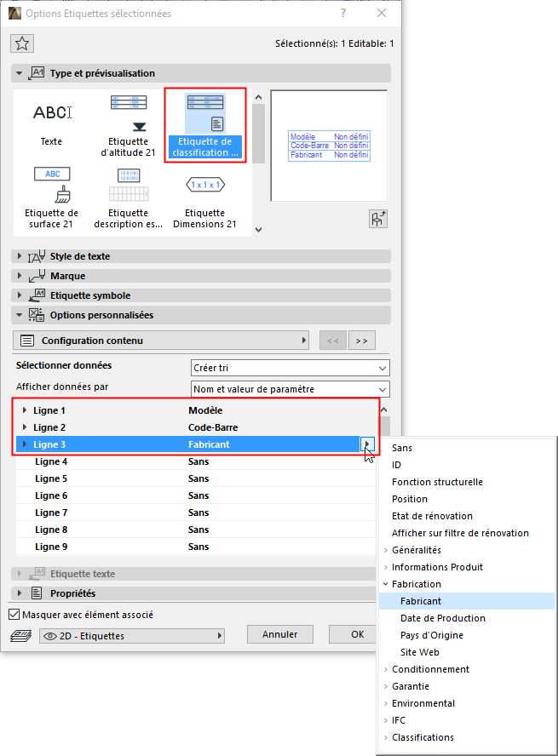Go to next page with >> button

click(362, 341)
